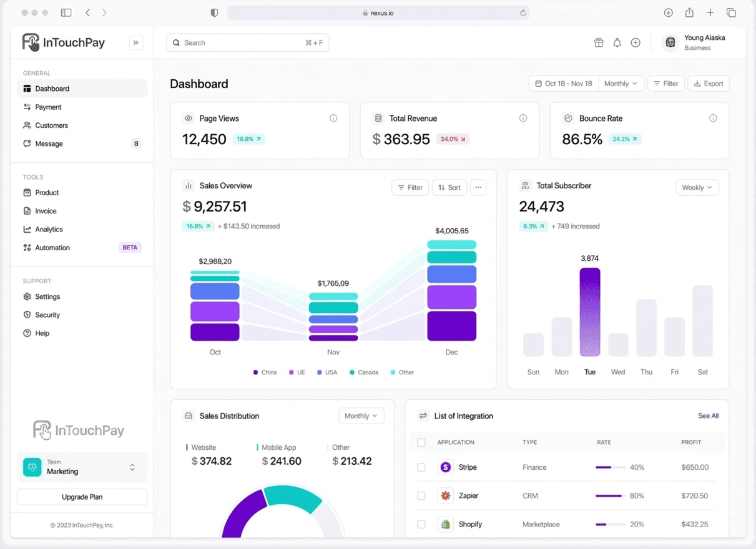
Task: Open the gift rewards icon
Action: click(x=599, y=42)
